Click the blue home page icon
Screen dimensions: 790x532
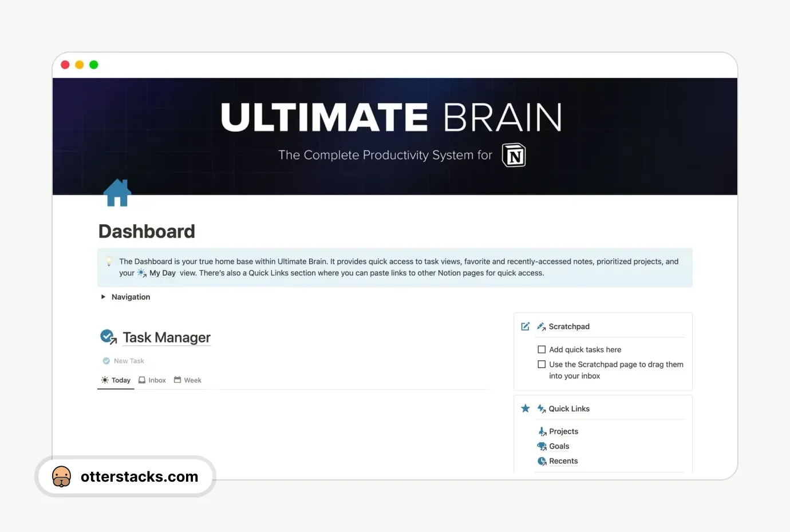pyautogui.click(x=117, y=193)
